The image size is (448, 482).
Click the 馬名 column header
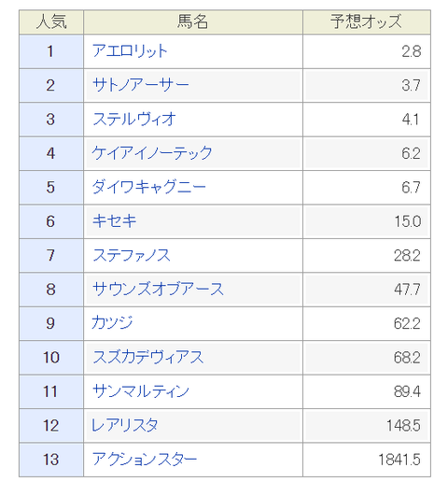click(193, 21)
